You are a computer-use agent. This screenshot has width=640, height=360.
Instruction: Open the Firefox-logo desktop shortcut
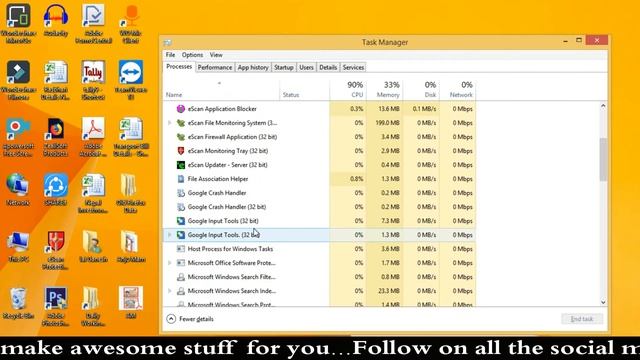coord(56,137)
